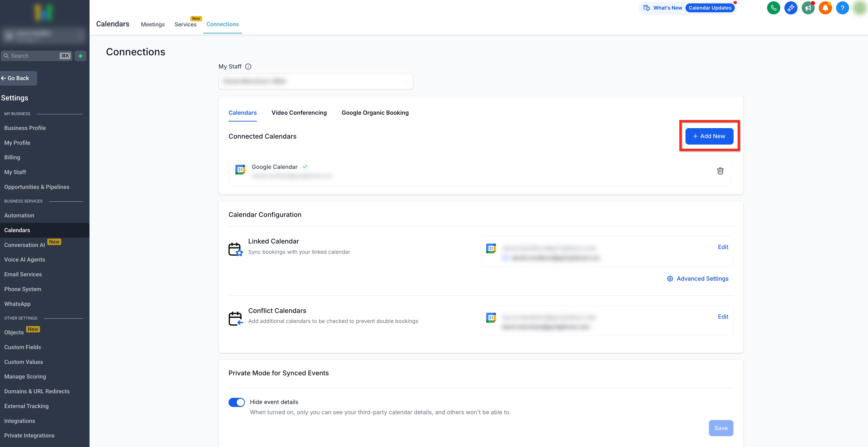Go to the Meetings top tab

[x=153, y=24]
